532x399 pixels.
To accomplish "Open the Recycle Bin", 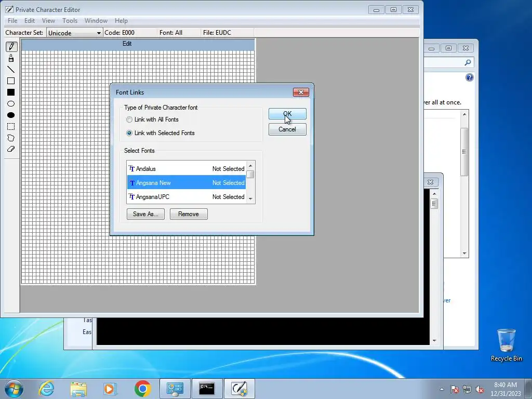I will click(506, 345).
